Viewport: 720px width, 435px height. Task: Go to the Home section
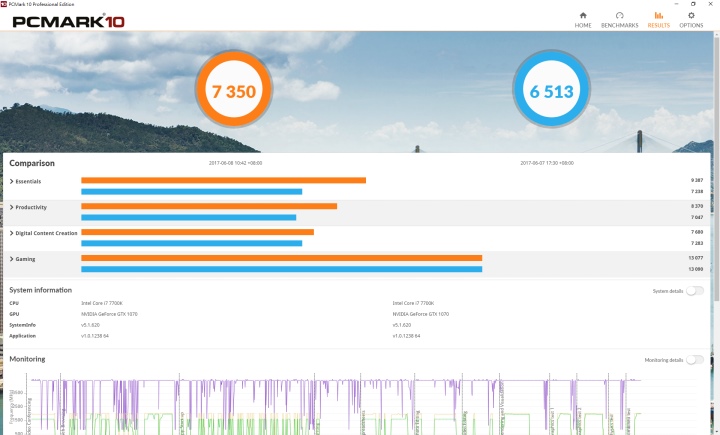pyautogui.click(x=583, y=19)
